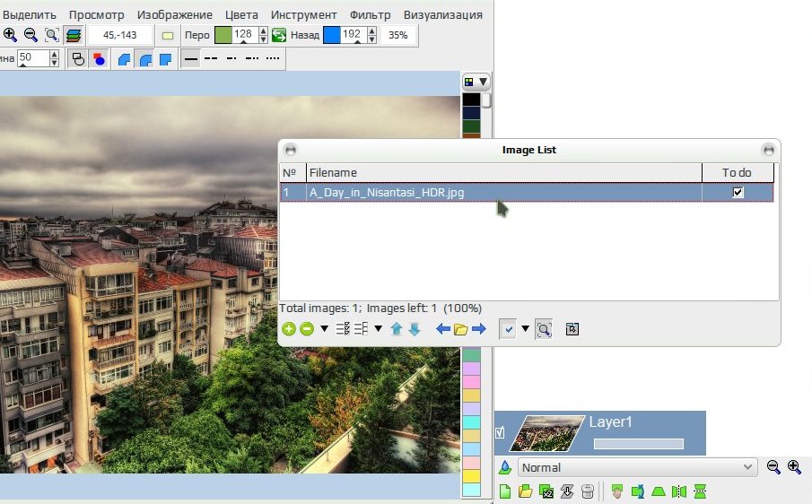The image size is (812, 504).
Task: Toggle the layer stack window icon
Action: click(74, 35)
